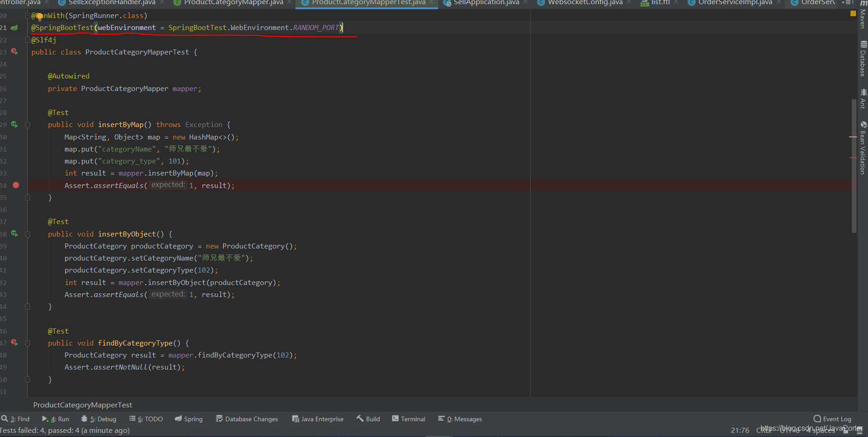
Task: Click the 'expected:' hint in insertByMap assertEquals
Action: pyautogui.click(x=168, y=185)
